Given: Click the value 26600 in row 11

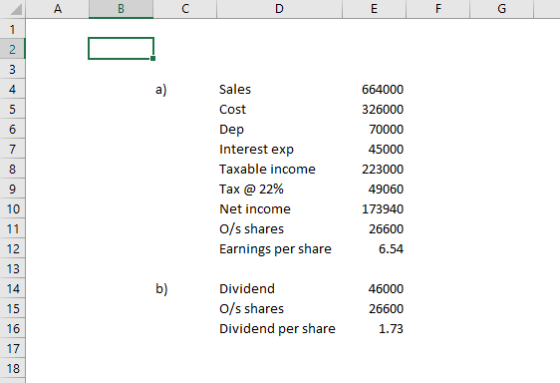Looking at the screenshot, I should click(386, 229).
